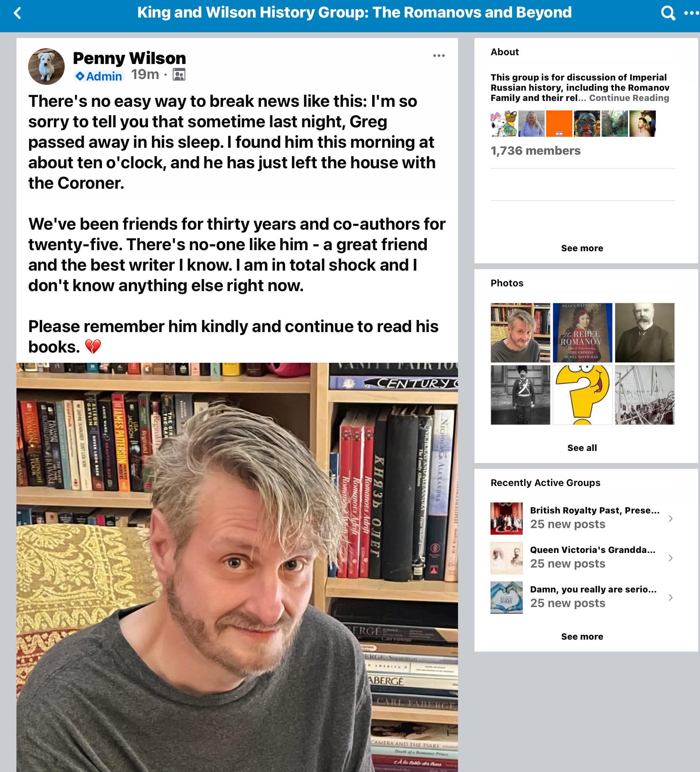Click See more under About

coord(582,248)
